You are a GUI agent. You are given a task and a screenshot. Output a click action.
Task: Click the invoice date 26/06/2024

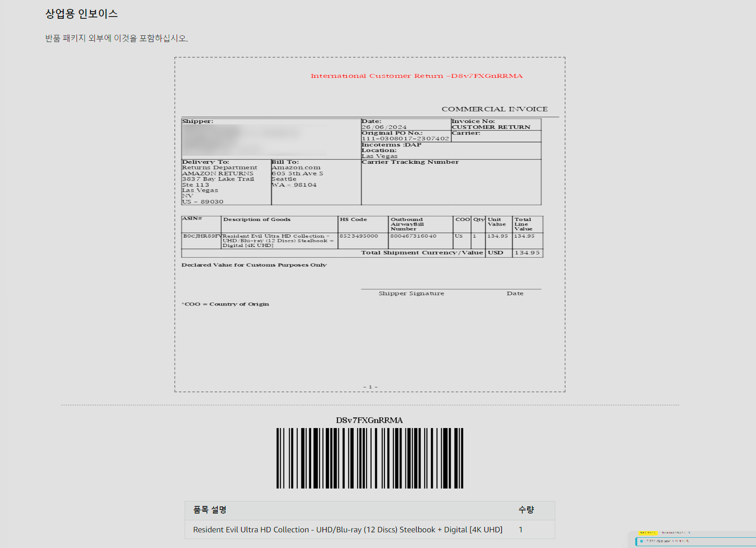coord(384,127)
